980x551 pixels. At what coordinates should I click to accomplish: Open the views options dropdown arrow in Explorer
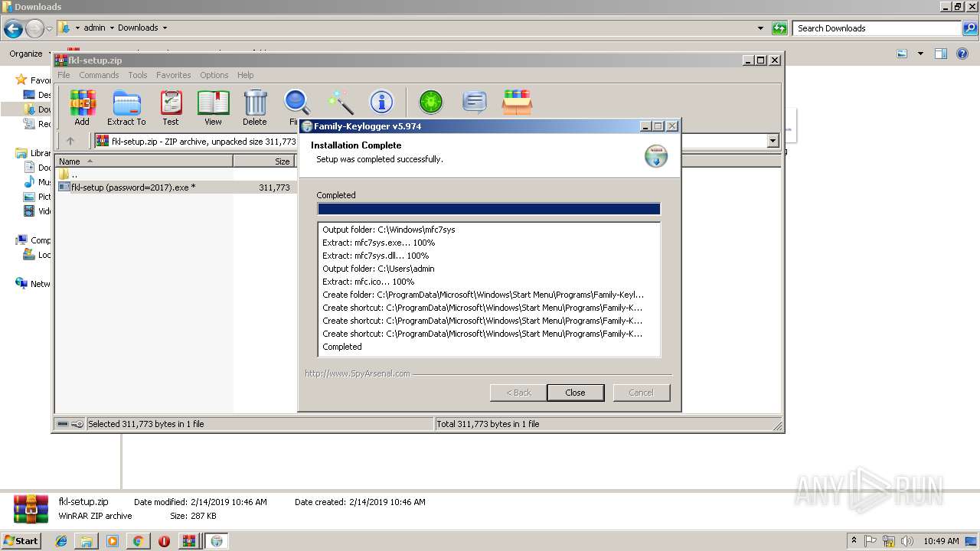point(920,54)
